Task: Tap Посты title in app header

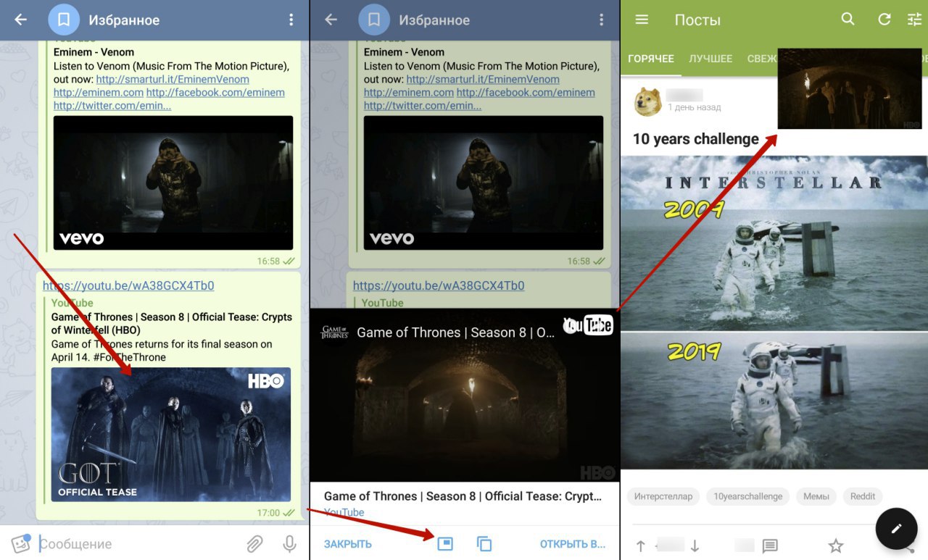Action: pos(697,20)
